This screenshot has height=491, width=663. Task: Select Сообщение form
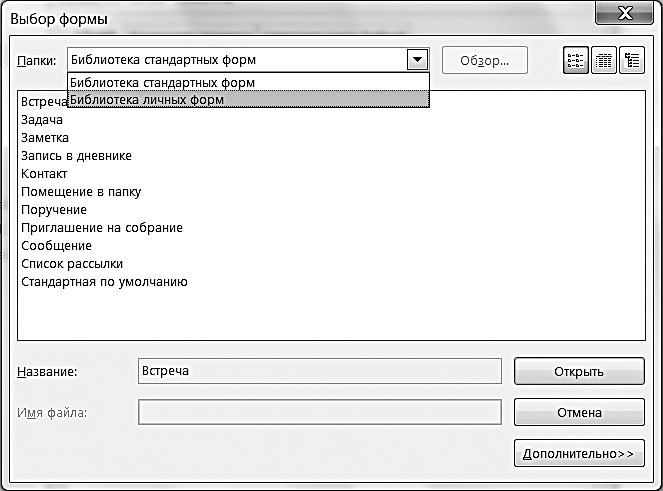(56, 246)
